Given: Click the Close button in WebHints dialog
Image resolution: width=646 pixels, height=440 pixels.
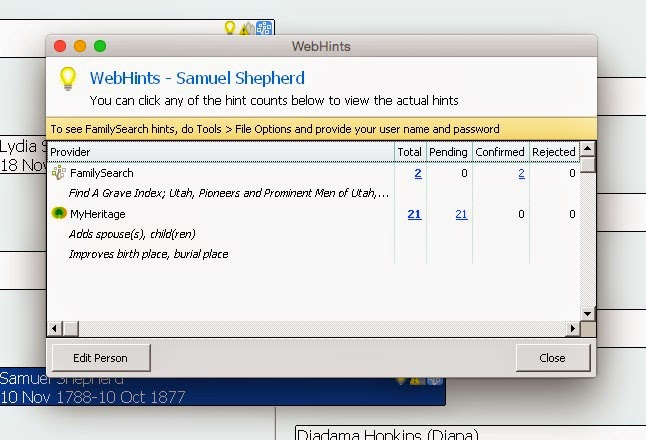Looking at the screenshot, I should (x=552, y=358).
